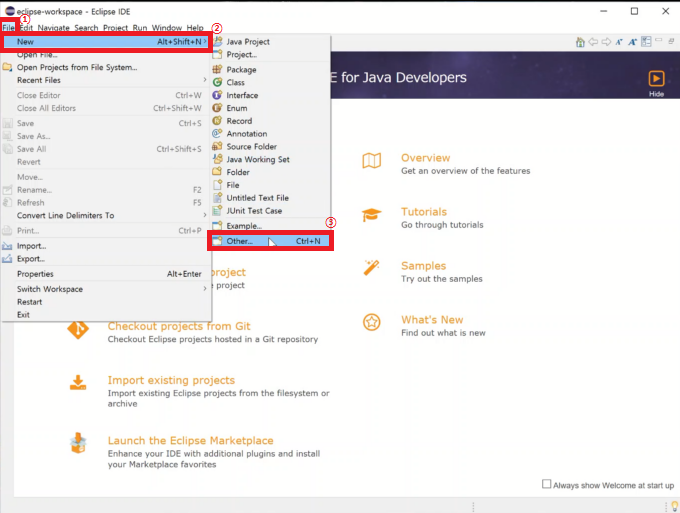Choose Restart from the File menu
This screenshot has height=513, width=680.
click(106, 302)
